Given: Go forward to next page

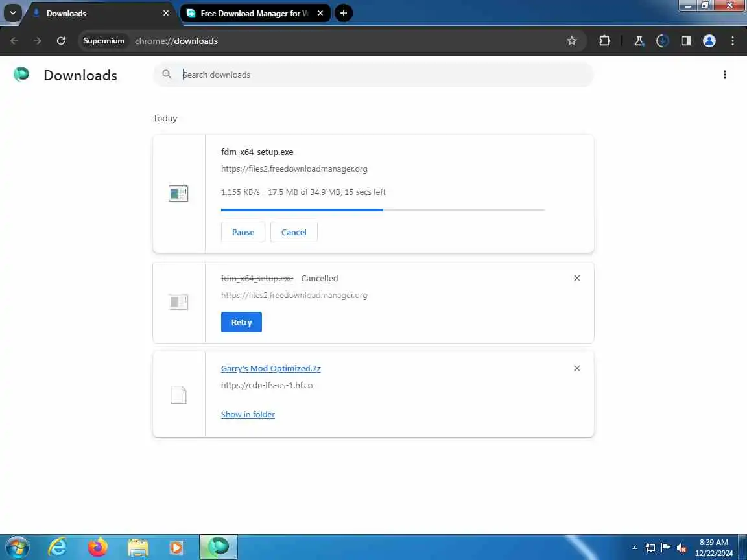Looking at the screenshot, I should pyautogui.click(x=37, y=41).
